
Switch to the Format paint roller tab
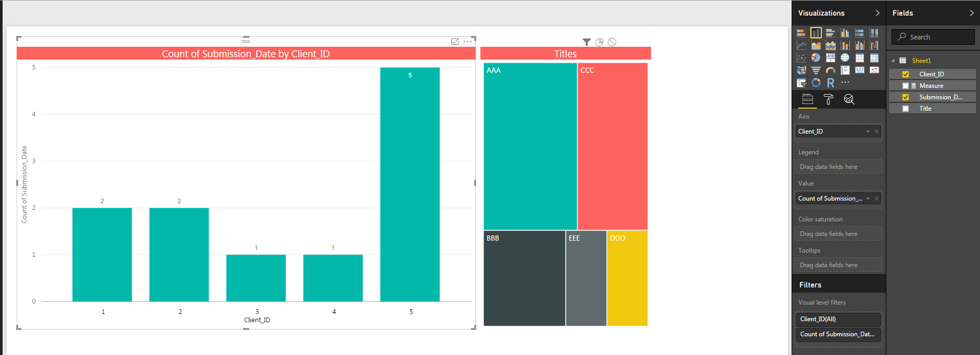coord(829,99)
